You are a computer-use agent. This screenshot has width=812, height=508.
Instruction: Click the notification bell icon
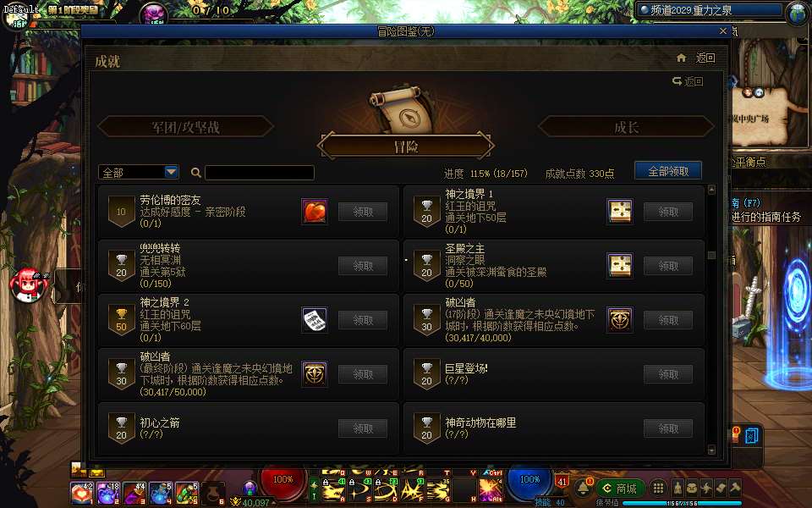pyautogui.click(x=583, y=488)
